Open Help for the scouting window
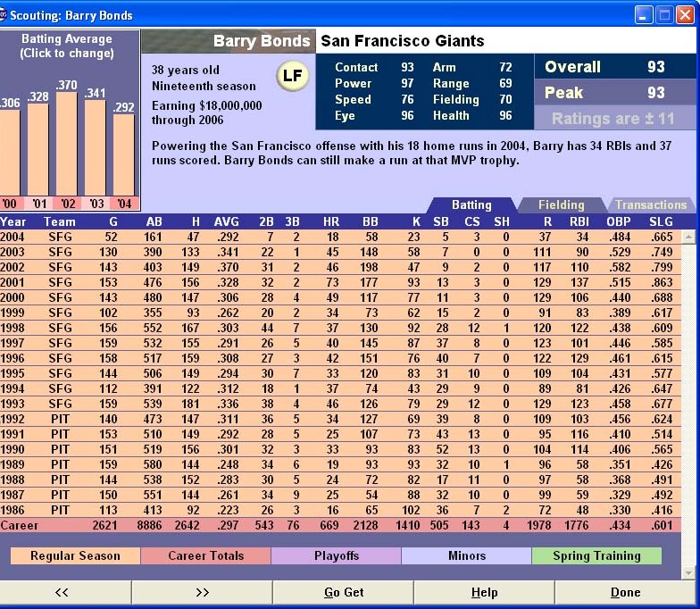Screen dimensions: 700x609 (484, 592)
